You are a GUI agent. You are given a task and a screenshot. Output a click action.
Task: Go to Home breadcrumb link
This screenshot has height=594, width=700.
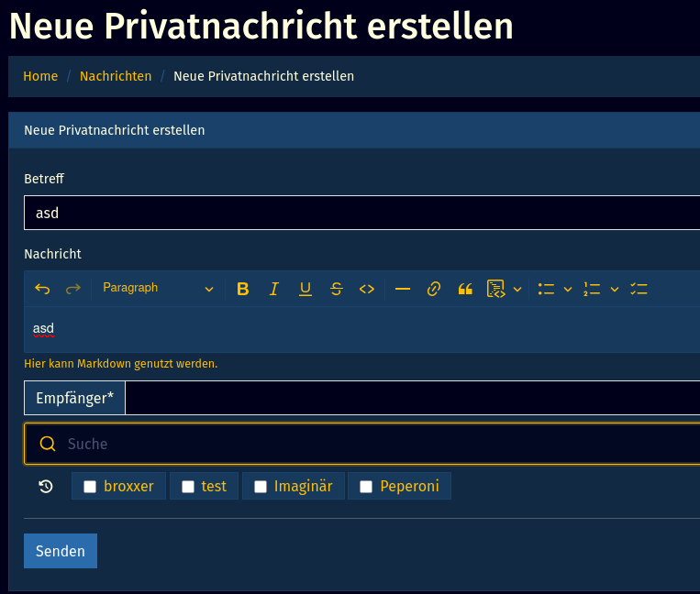point(40,76)
